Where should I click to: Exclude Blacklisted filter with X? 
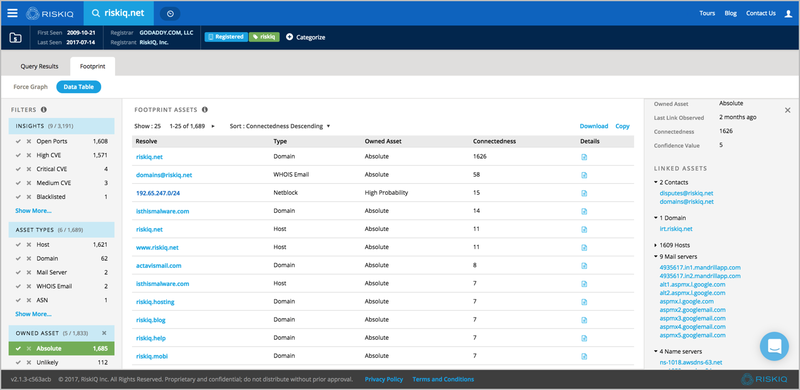[x=29, y=197]
